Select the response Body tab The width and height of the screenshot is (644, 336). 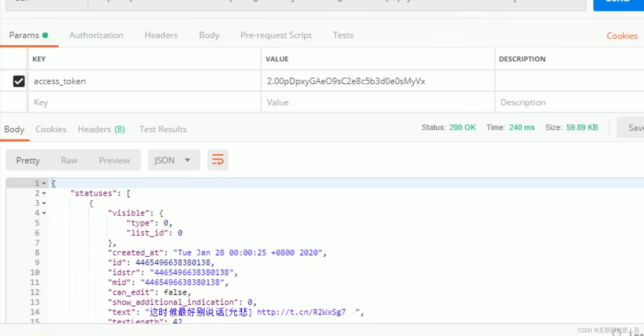coord(14,129)
